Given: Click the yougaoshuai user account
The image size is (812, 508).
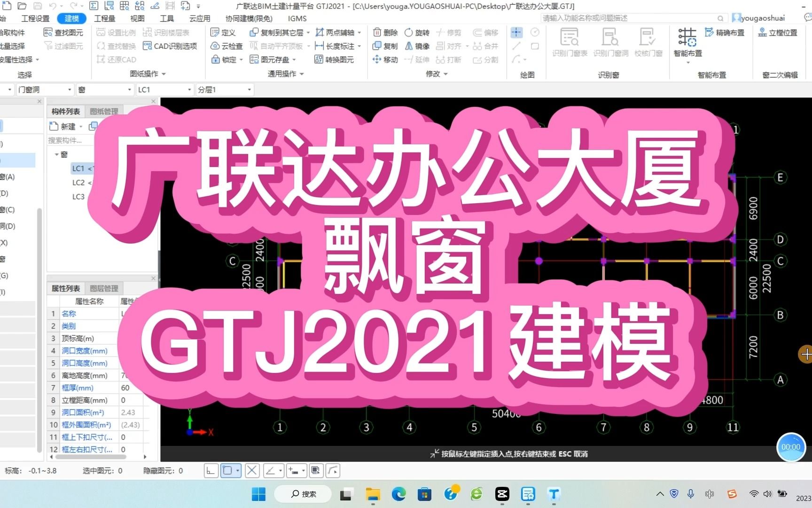Looking at the screenshot, I should [758, 18].
